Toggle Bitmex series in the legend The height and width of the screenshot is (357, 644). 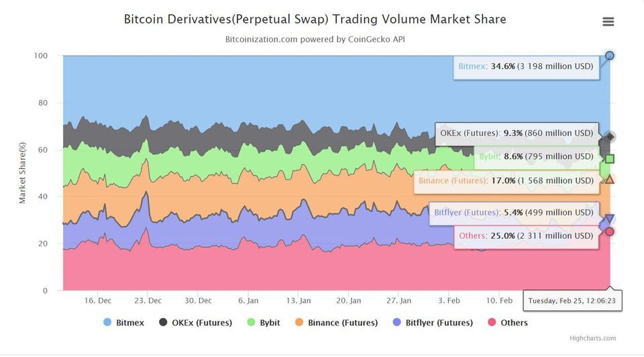pos(124,323)
